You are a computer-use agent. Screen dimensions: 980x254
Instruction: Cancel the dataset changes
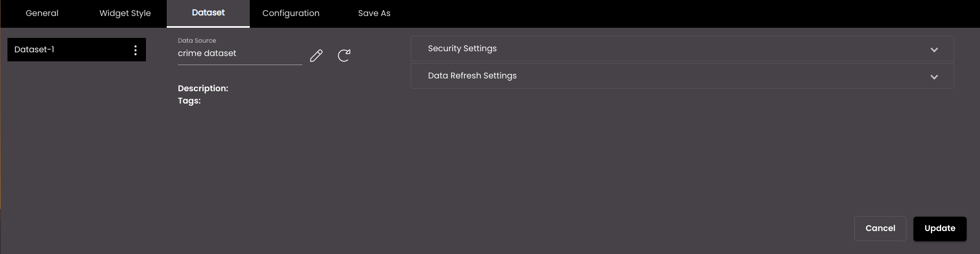[880, 228]
